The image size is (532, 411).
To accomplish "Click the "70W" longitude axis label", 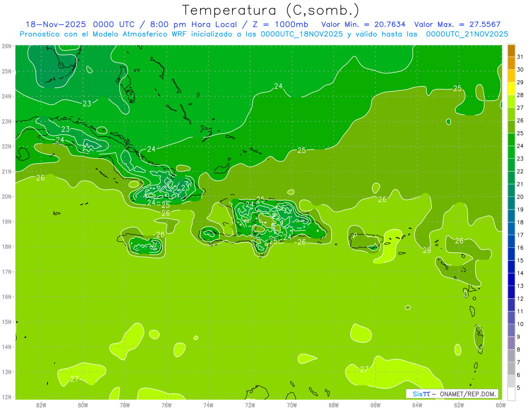I will coord(292,405).
